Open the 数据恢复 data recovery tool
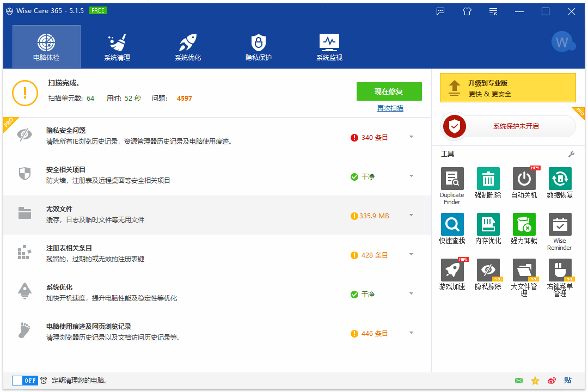Screen dimensions: 588x392 tap(560, 183)
